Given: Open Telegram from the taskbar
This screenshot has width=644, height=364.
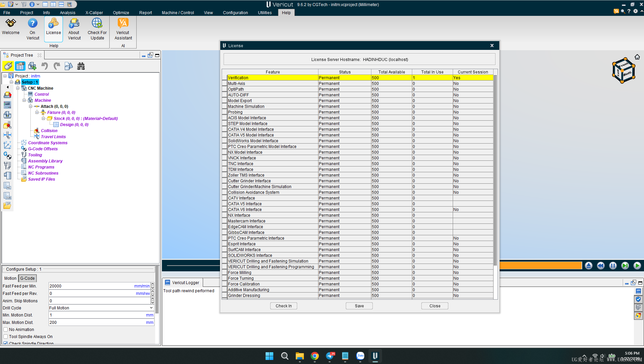Looking at the screenshot, I should coord(330,356).
